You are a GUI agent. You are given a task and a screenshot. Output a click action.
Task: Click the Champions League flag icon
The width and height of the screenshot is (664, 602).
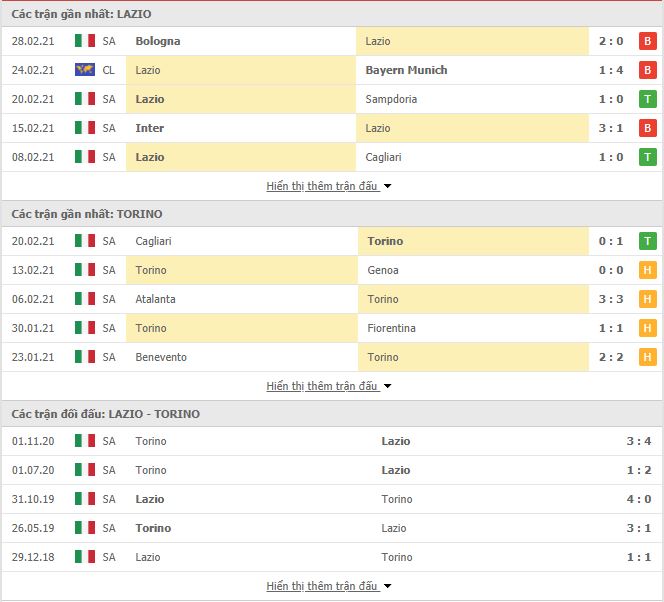pyautogui.click(x=85, y=70)
